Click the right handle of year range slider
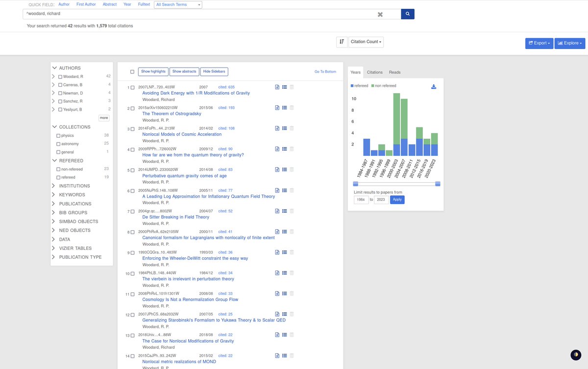 click(438, 184)
